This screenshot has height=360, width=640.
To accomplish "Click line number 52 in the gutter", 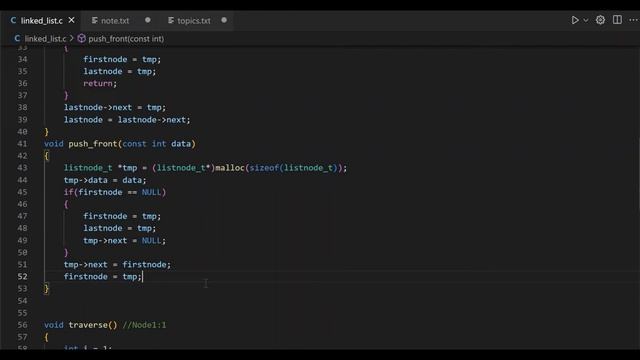I will coord(22,276).
